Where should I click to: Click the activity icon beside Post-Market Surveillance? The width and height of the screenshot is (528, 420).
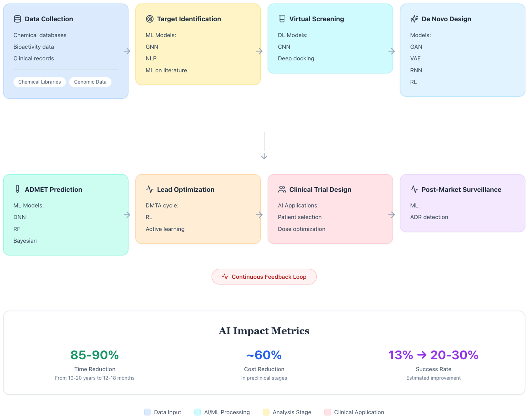click(414, 189)
